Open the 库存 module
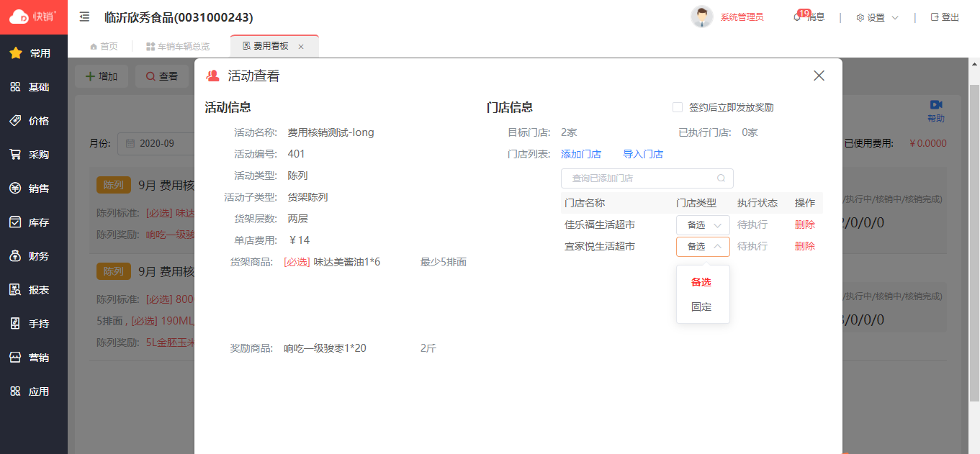Screen dimensions: 980x454 pyautogui.click(x=33, y=222)
